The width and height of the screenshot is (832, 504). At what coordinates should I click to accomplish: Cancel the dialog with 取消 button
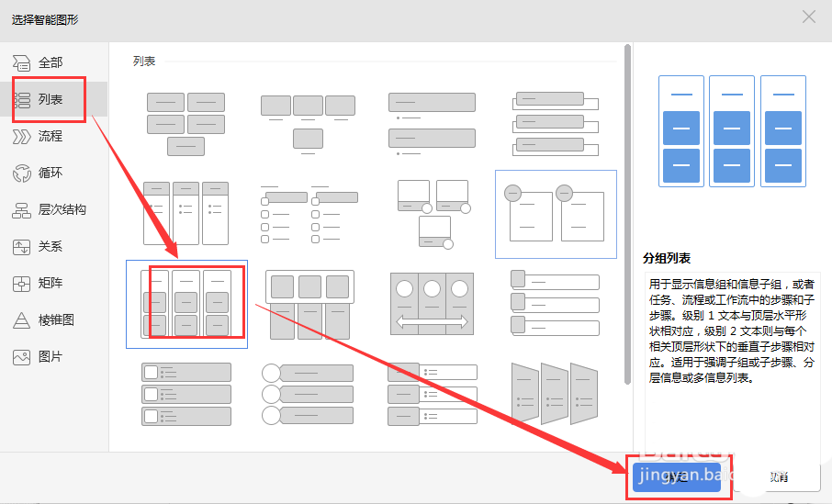tap(779, 477)
